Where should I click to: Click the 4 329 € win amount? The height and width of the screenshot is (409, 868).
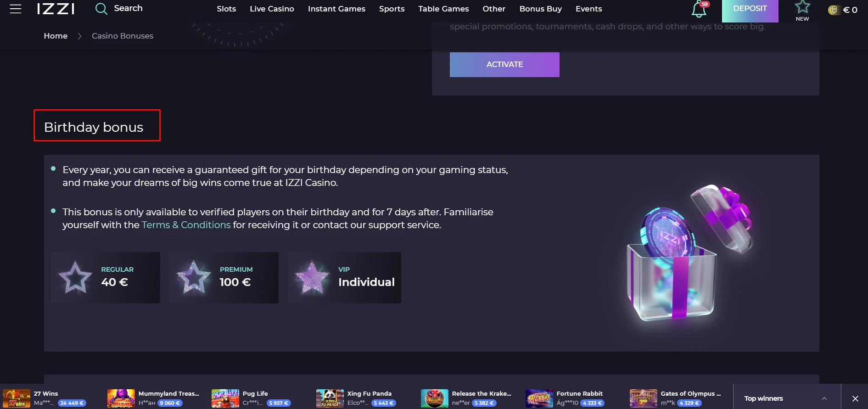pyautogui.click(x=689, y=403)
